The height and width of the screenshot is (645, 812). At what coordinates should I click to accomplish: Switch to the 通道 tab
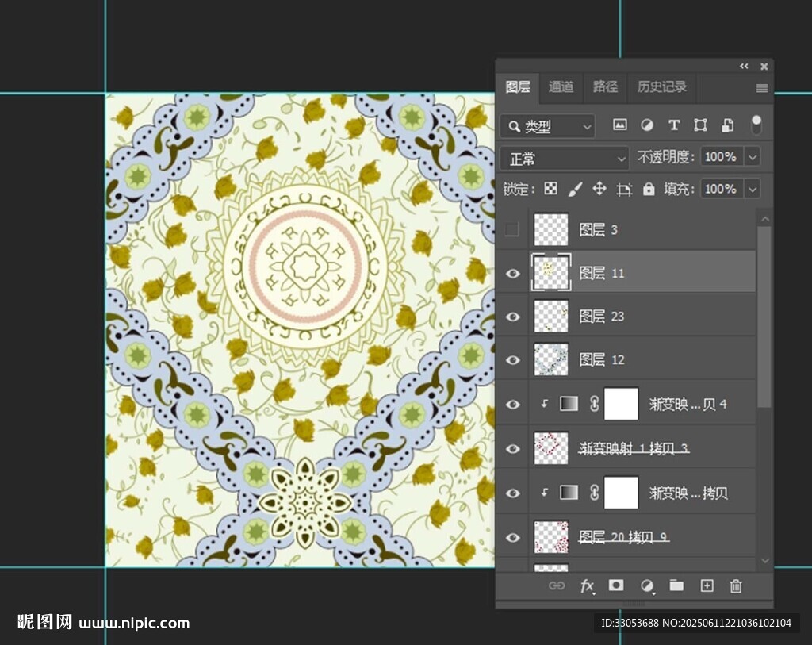[561, 87]
